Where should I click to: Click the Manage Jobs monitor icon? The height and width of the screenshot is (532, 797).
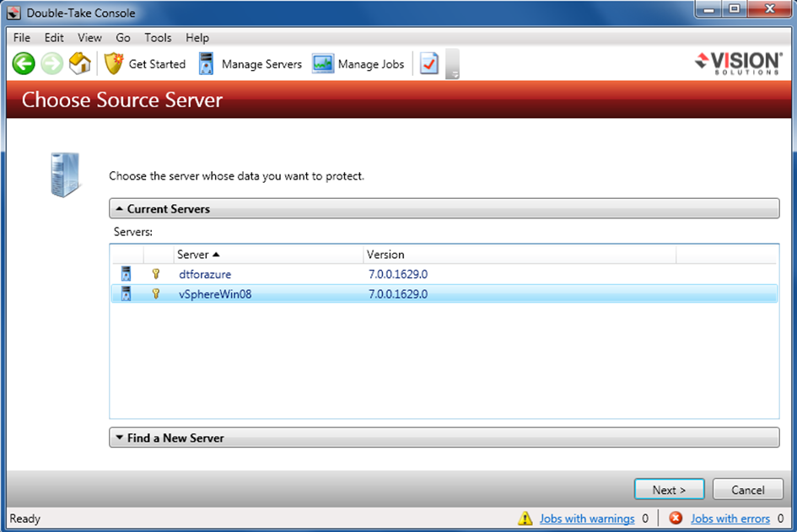point(323,64)
